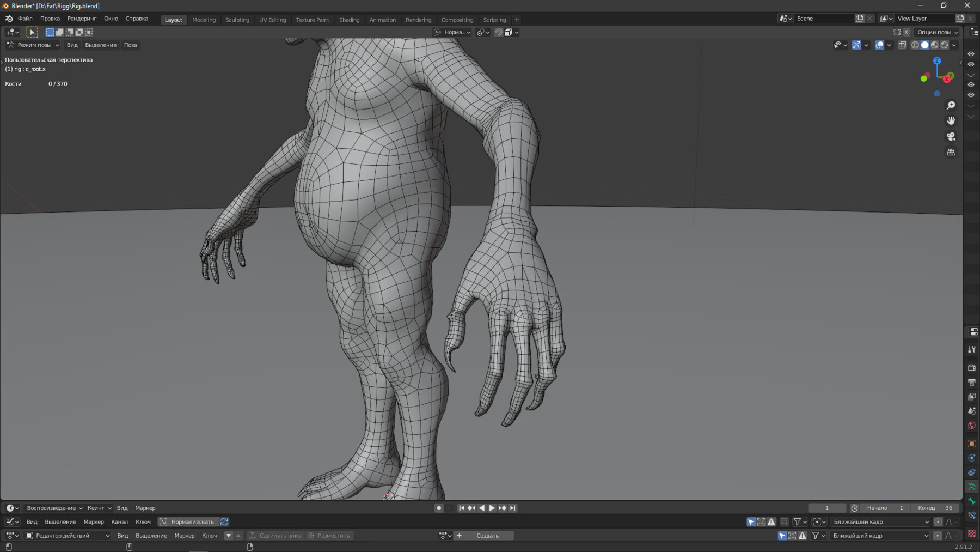980x552 pixels.
Task: Switch perspective/orthographic with the grid icon
Action: (951, 153)
